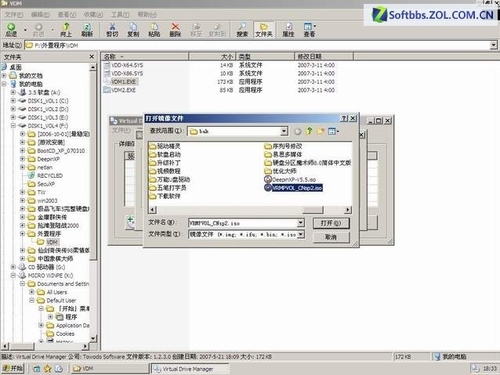500x375 pixels.
Task: Open the Help menu in Explorer
Action: pyautogui.click(x=147, y=15)
